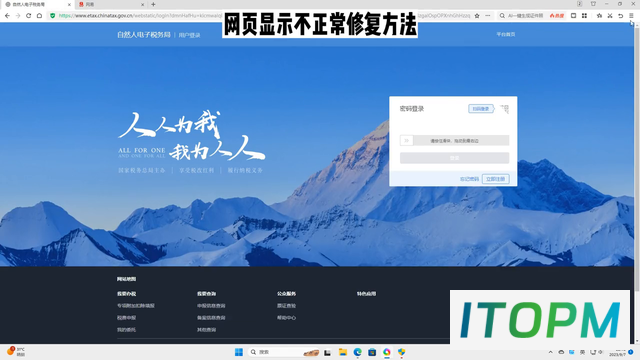
Task: Click the 自然人电子税务局 site title
Action: pos(144,35)
